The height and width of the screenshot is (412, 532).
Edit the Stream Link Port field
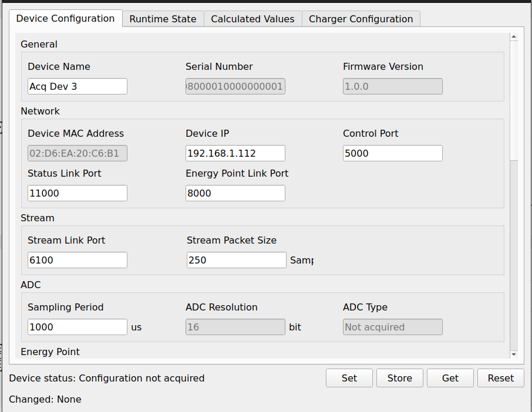(x=78, y=260)
